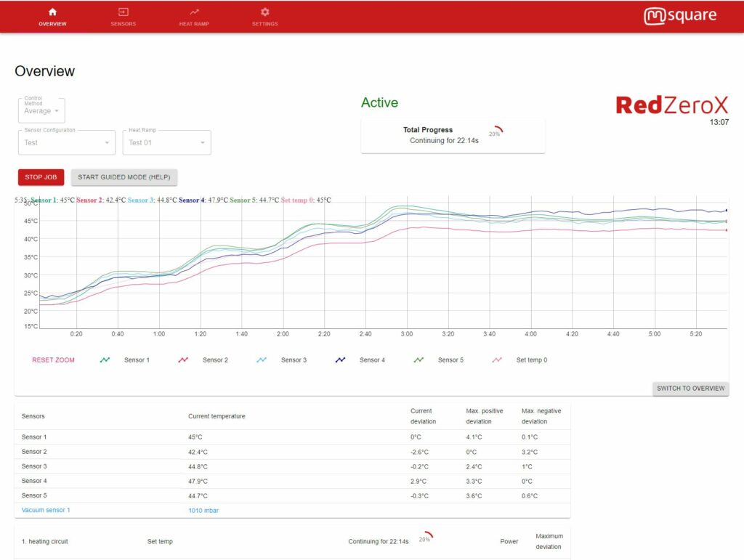Click Switch to Overview button
744x560 pixels.
click(x=690, y=389)
